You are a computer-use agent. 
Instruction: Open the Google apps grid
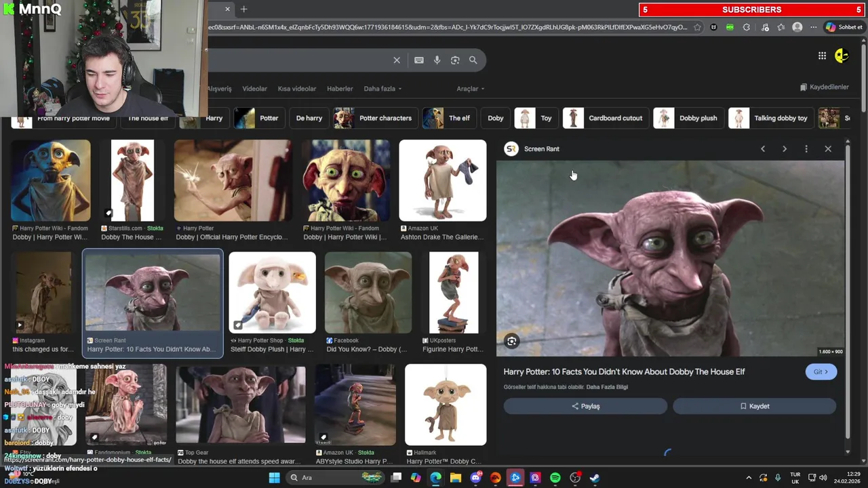[x=822, y=56]
